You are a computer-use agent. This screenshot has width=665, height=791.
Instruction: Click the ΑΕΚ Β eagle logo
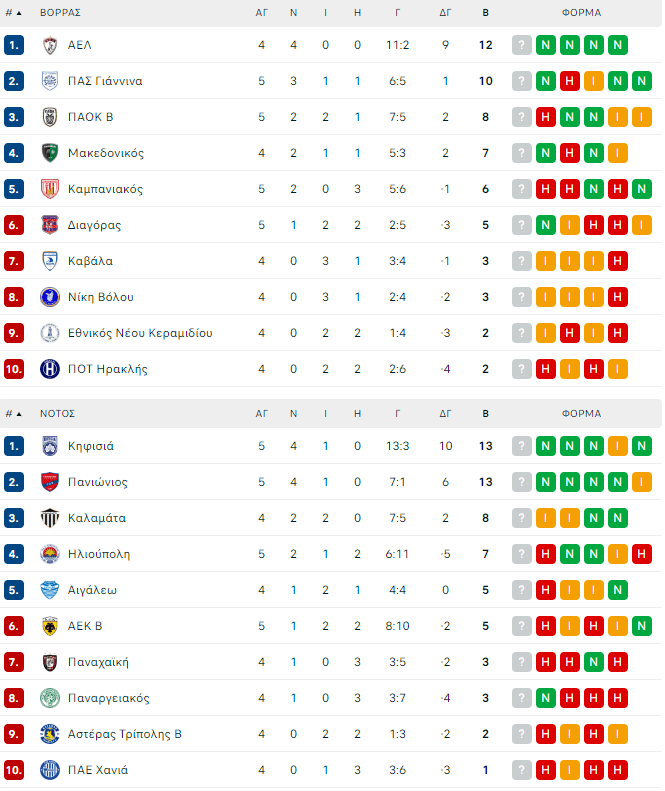(x=50, y=626)
